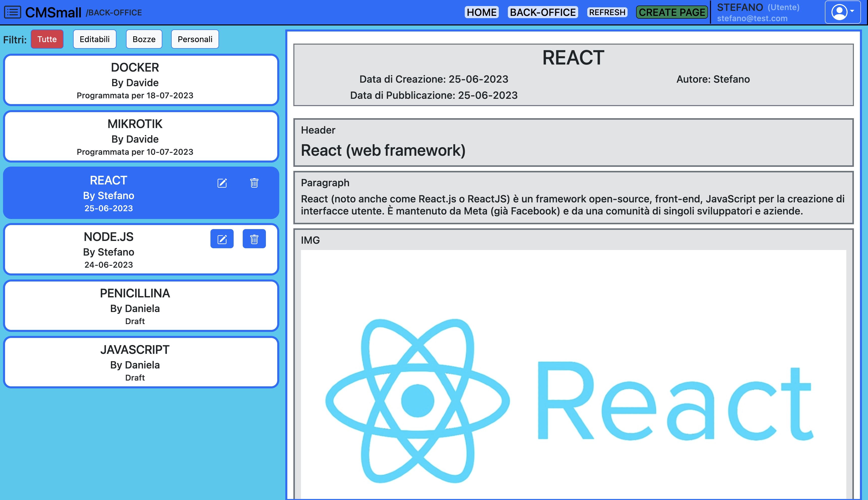Select the JAVASCRIPT draft card
The width and height of the screenshot is (868, 500).
[141, 362]
